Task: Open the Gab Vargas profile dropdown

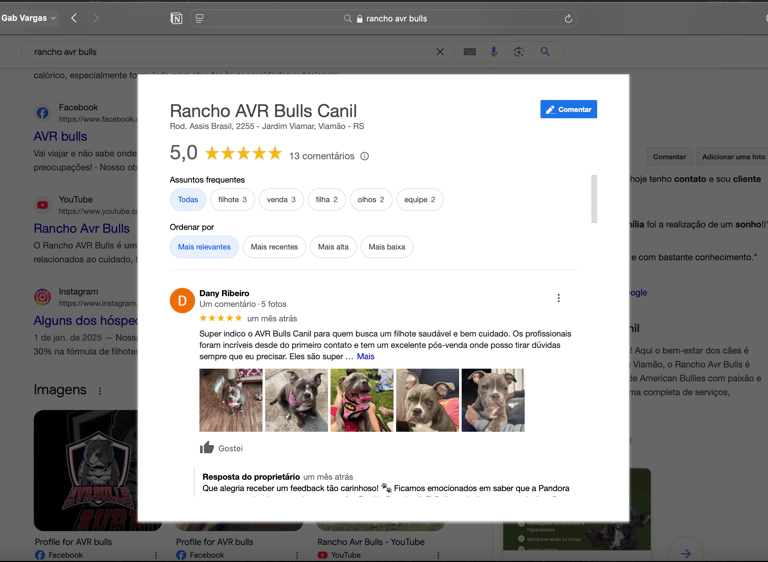Action: coord(28,18)
